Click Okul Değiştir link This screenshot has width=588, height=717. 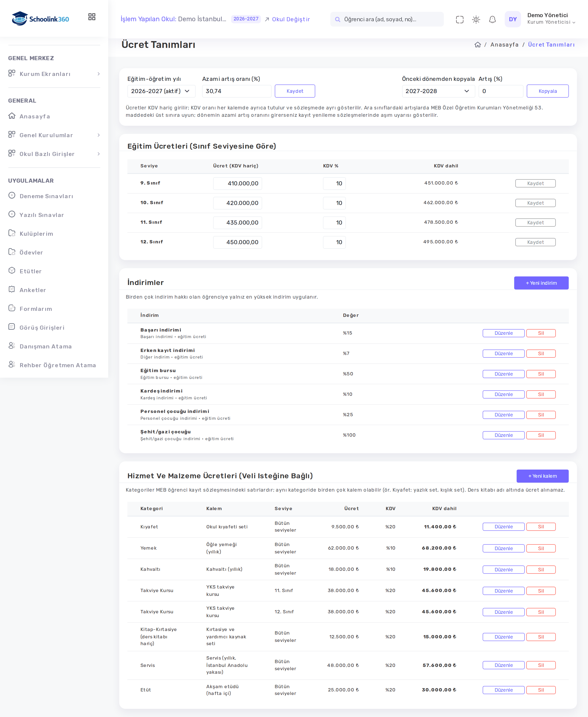coord(287,19)
